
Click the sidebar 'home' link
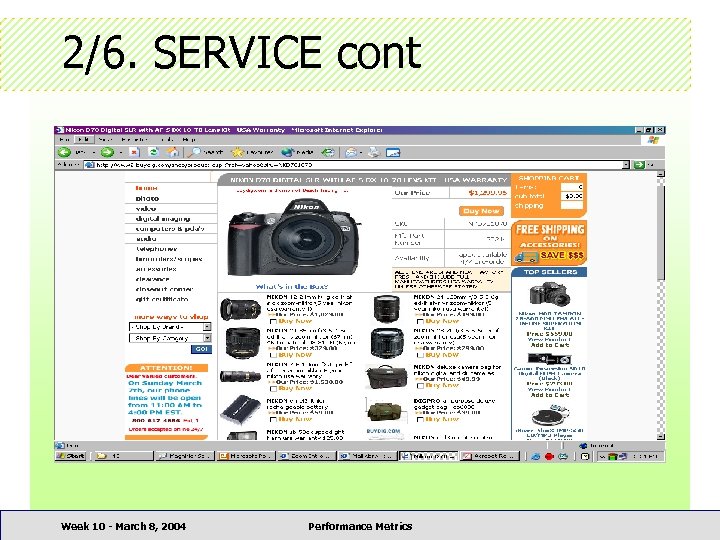pos(146,188)
